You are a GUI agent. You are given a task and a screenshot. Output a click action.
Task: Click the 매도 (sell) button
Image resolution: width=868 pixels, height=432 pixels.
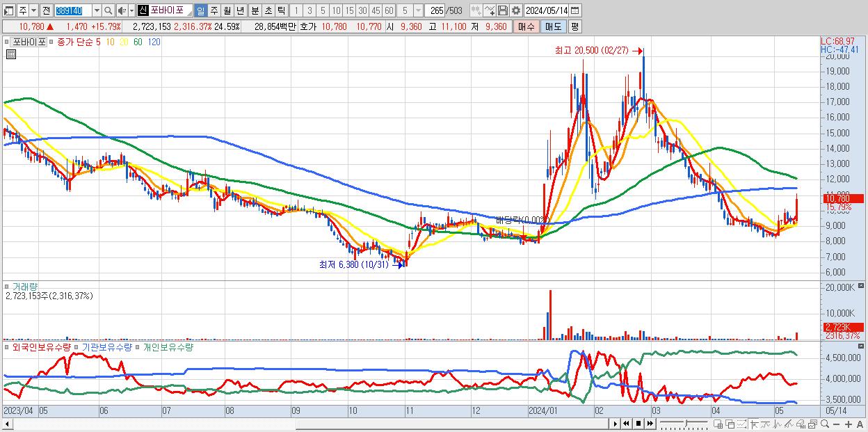pos(553,26)
